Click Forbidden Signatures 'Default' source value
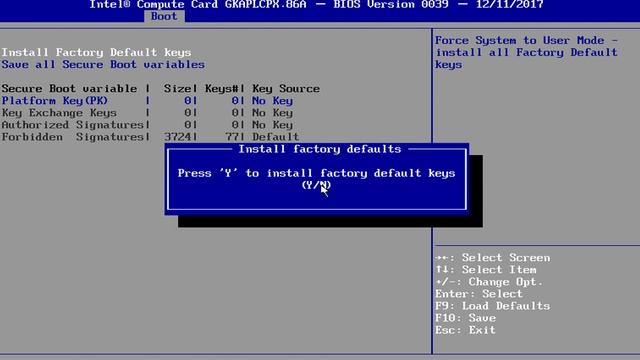The image size is (640, 360). (276, 137)
